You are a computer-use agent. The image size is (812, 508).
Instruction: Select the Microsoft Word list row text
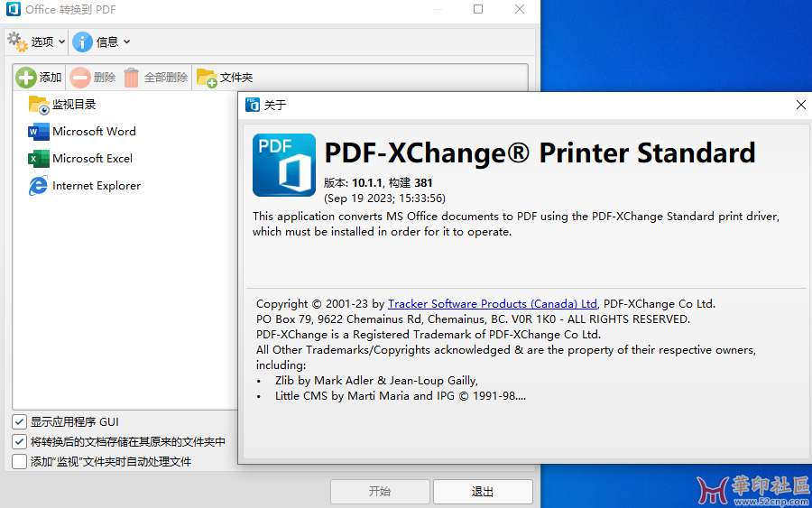click(94, 132)
